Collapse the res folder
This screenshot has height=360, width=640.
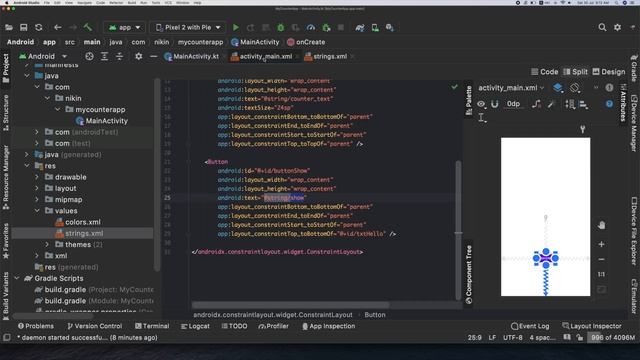point(27,166)
